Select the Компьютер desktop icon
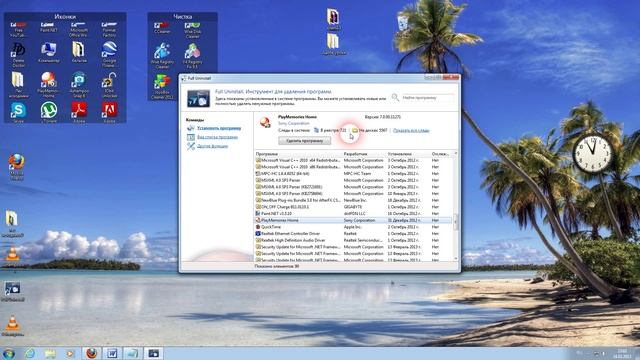The image size is (640, 360). (49, 52)
